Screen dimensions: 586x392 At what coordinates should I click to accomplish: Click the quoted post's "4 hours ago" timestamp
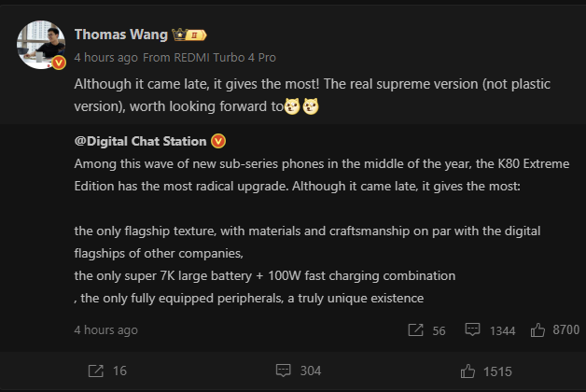click(x=105, y=330)
